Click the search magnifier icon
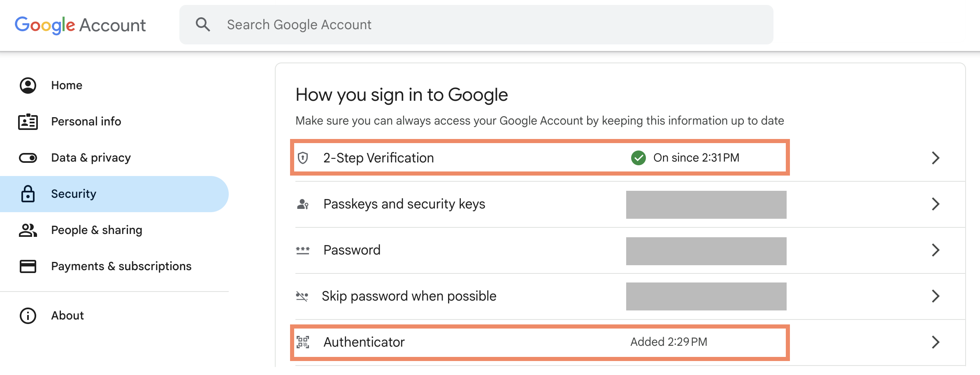980x375 pixels. point(203,25)
